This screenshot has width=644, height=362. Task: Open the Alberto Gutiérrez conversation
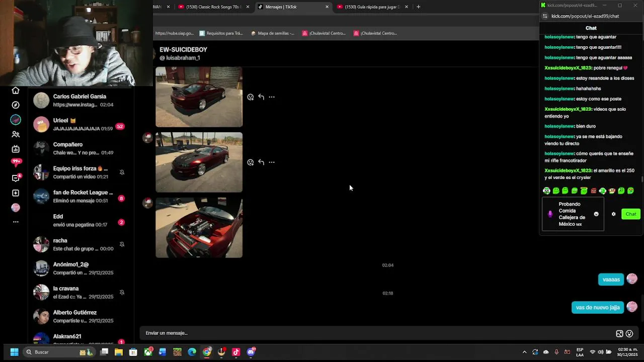[80, 316]
